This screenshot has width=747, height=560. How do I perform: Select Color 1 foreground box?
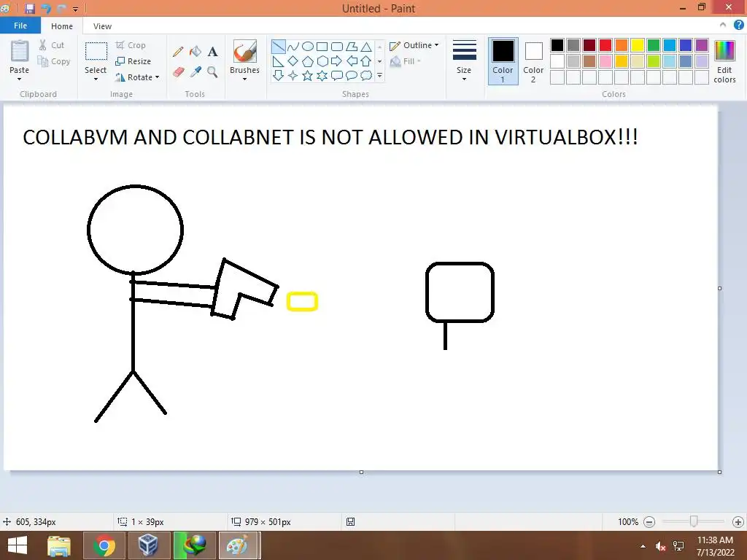coord(503,61)
